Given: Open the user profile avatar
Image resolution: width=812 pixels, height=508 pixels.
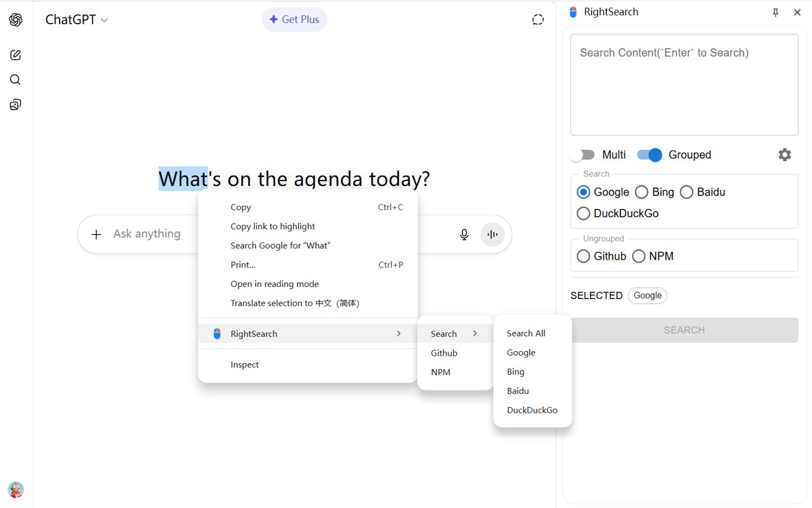Looking at the screenshot, I should (x=16, y=490).
